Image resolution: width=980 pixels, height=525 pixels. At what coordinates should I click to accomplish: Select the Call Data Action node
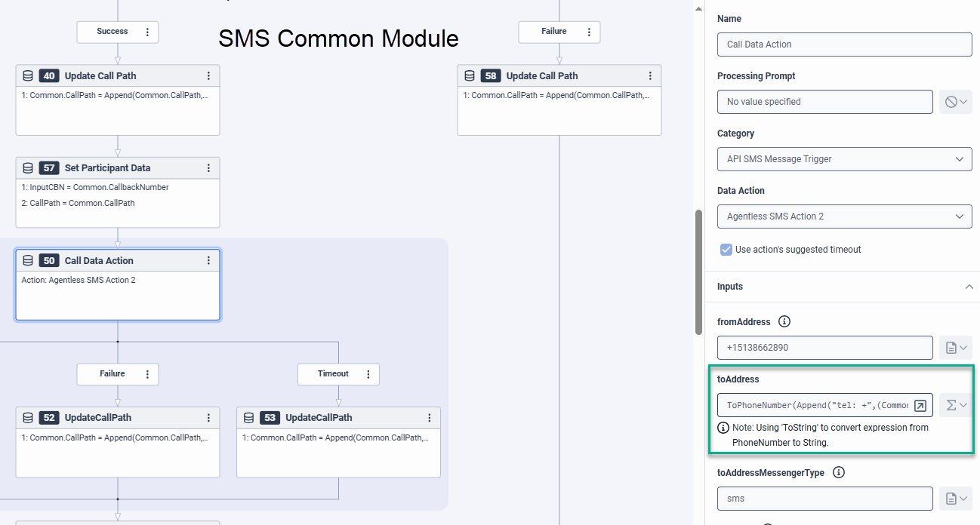118,293
